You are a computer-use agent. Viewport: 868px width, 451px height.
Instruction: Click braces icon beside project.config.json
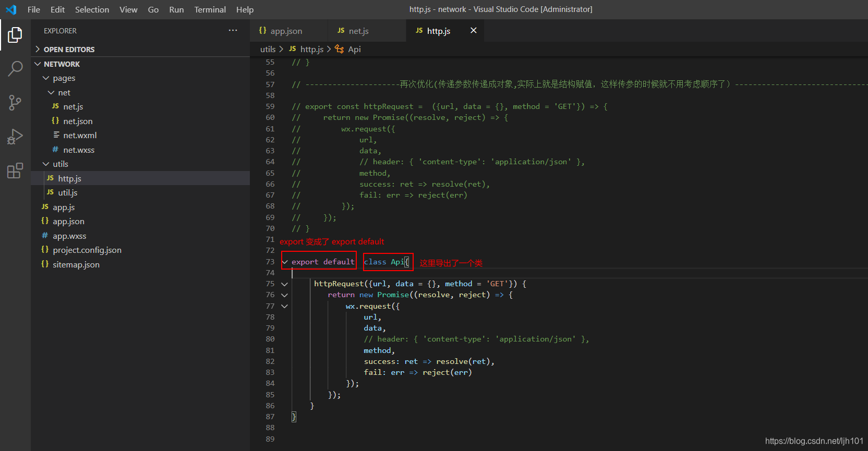coord(45,250)
